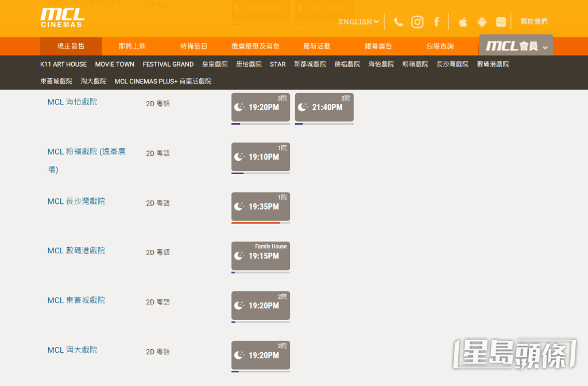The width and height of the screenshot is (588, 386).
Task: Select the 特備節目 tab
Action: pos(194,46)
